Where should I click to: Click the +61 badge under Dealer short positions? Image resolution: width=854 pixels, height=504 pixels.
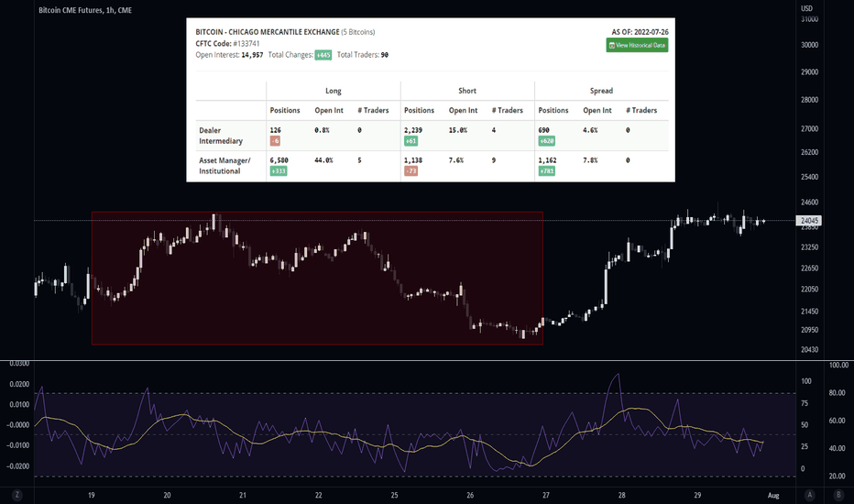click(411, 140)
